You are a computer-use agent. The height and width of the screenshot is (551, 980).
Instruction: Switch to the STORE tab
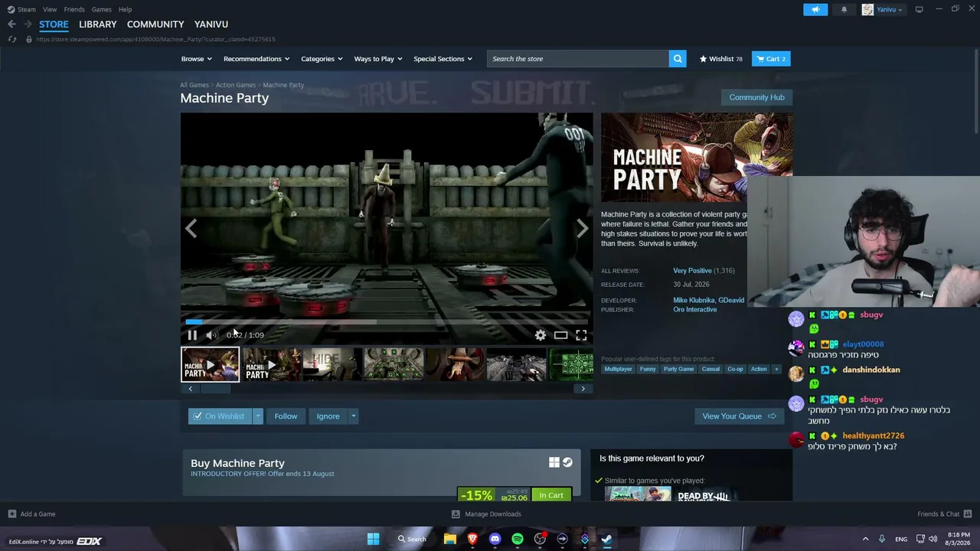coord(54,24)
